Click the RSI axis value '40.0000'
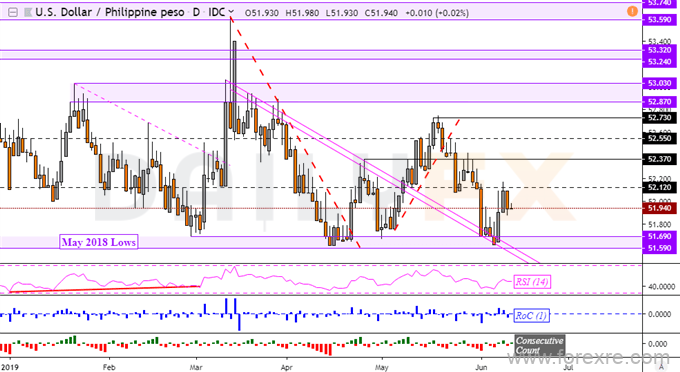Image resolution: width=680 pixels, height=372 pixels. tap(661, 287)
